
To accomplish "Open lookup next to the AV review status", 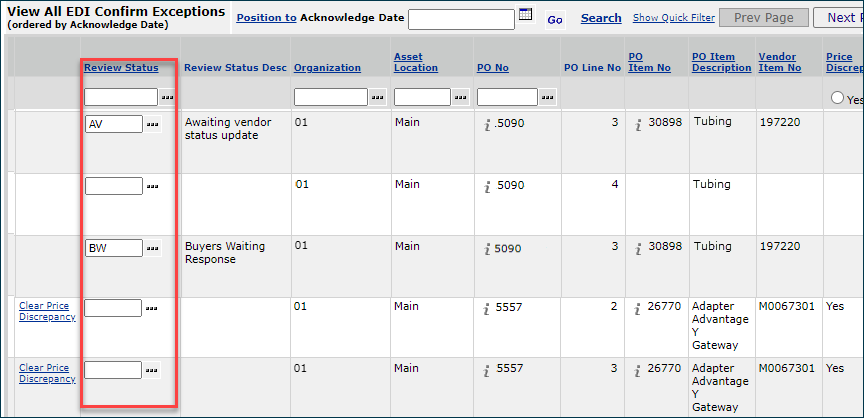I will pyautogui.click(x=152, y=125).
